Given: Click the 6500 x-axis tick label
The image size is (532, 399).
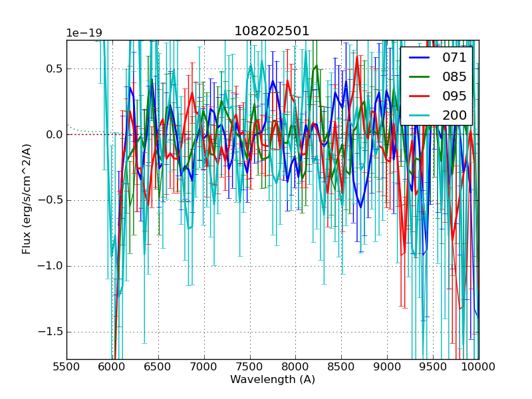Looking at the screenshot, I should 158,366.
